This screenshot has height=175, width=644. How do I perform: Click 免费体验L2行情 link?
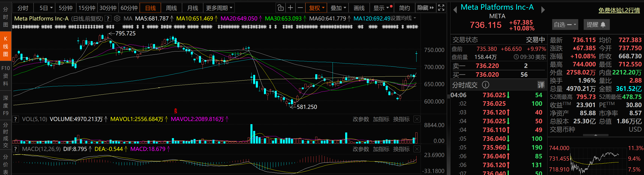coord(619,10)
